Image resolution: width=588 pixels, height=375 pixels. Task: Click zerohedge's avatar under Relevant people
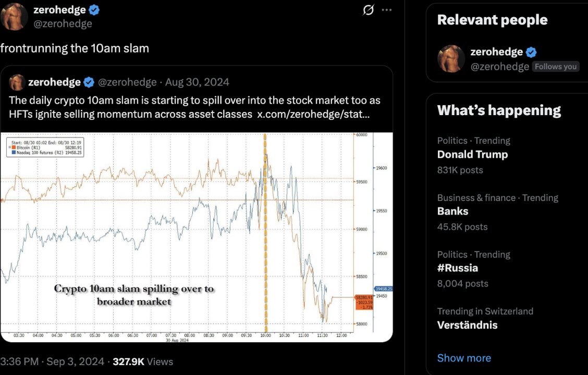coord(451,58)
